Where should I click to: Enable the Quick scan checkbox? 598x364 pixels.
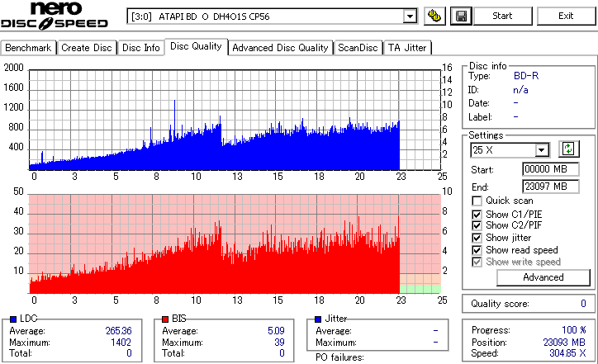coord(477,201)
